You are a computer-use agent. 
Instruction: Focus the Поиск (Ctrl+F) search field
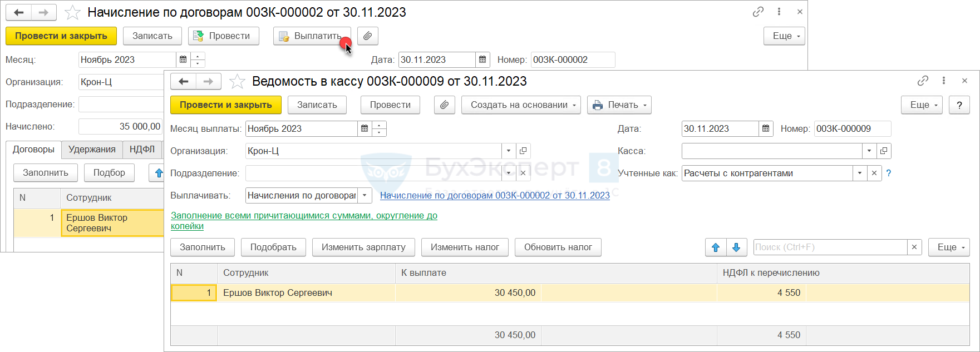coord(830,247)
